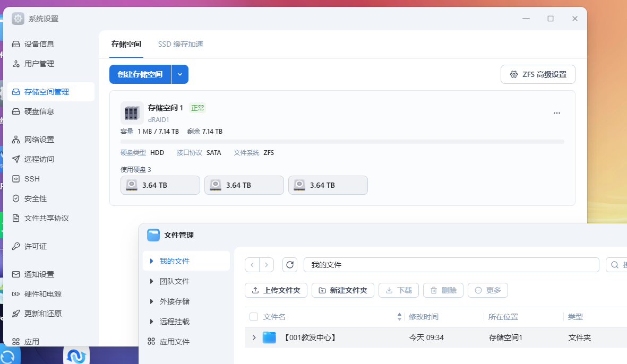Expand the 创建存储空间 dropdown arrow
The width and height of the screenshot is (627, 364).
[180, 74]
